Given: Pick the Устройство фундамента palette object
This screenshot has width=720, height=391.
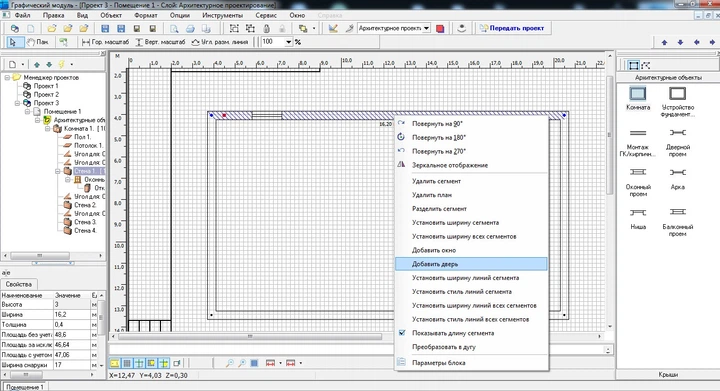Looking at the screenshot, I should (677, 101).
